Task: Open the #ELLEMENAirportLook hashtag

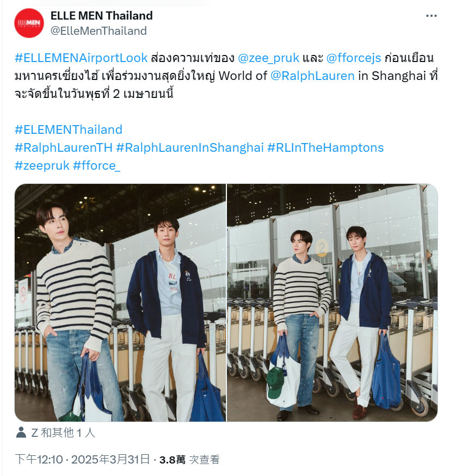Action: [81, 58]
